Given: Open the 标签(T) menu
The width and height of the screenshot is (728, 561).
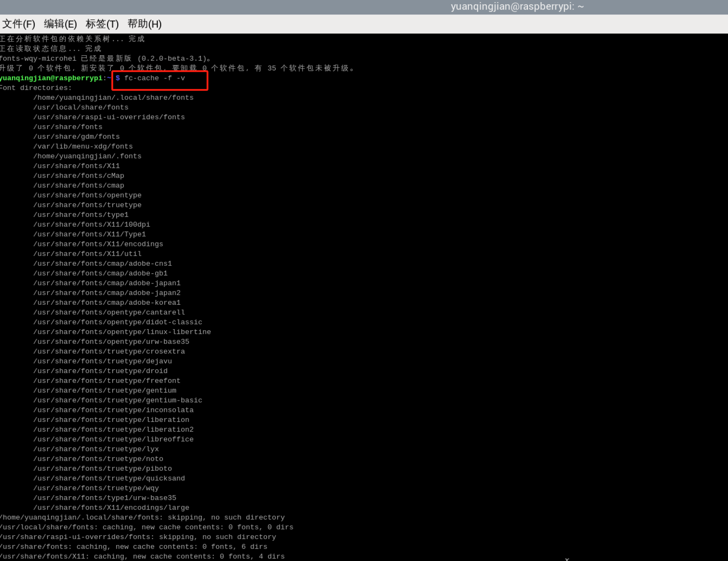Looking at the screenshot, I should pos(102,24).
